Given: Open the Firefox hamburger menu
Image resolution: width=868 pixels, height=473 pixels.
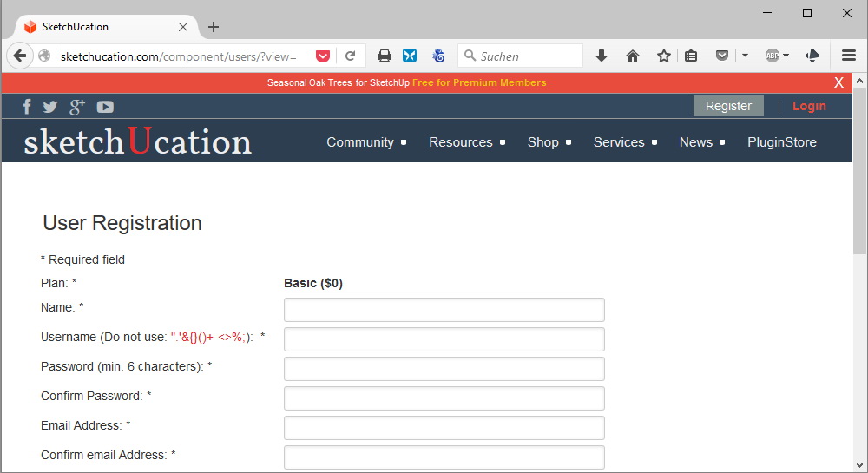Looking at the screenshot, I should [x=849, y=56].
